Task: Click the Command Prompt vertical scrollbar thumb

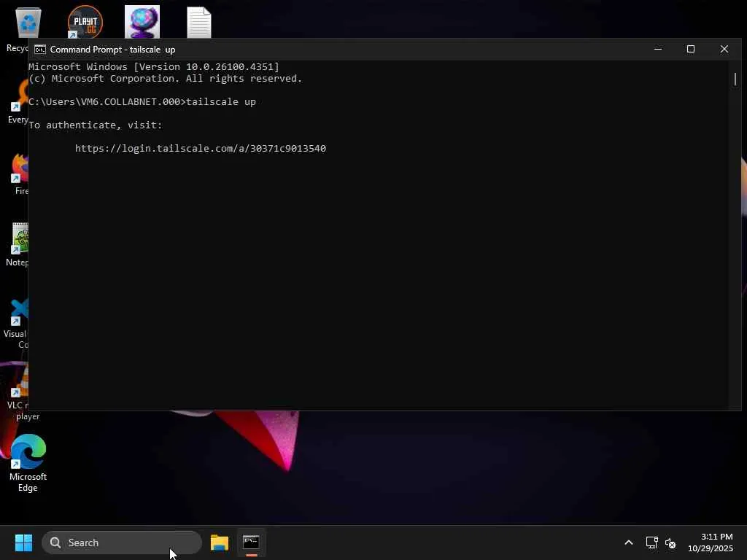Action: [735, 79]
